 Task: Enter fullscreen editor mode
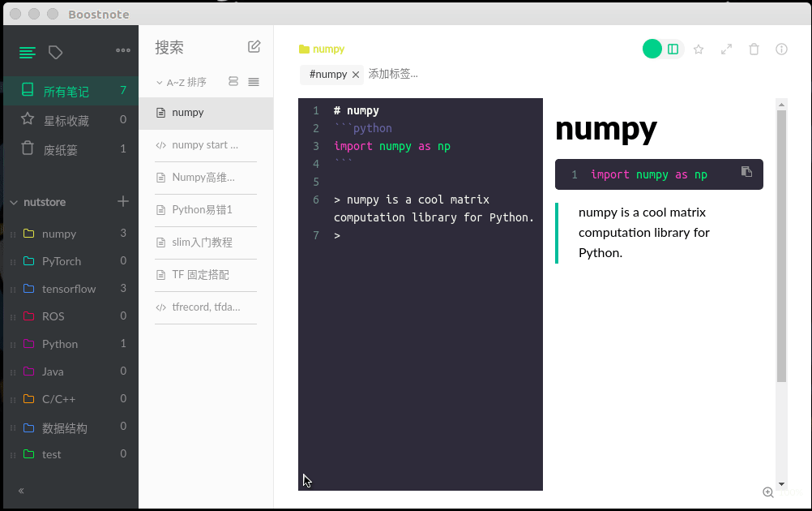[727, 49]
